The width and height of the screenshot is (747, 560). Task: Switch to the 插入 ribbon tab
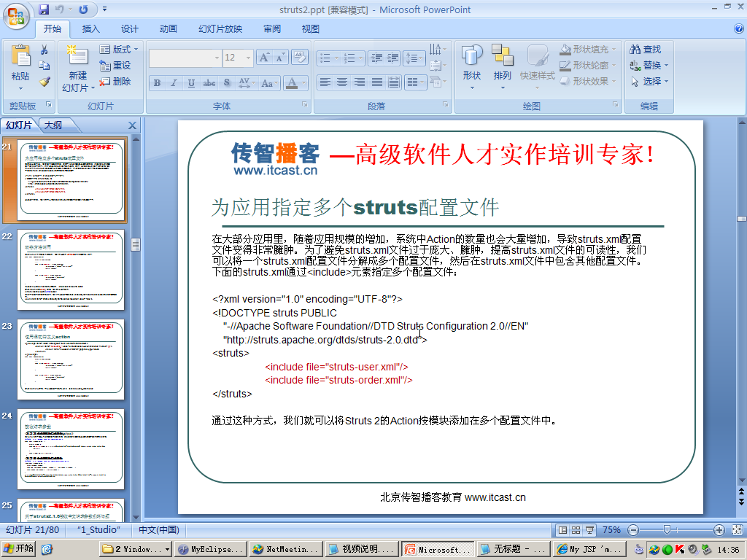(91, 29)
